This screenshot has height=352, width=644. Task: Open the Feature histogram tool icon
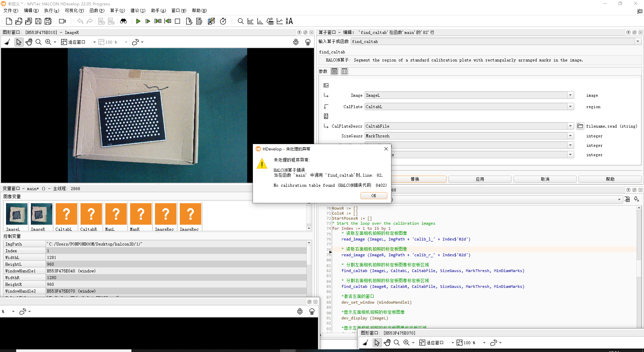[x=260, y=21]
